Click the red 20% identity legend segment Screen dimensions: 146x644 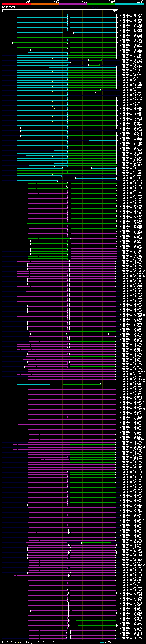point(16,4)
